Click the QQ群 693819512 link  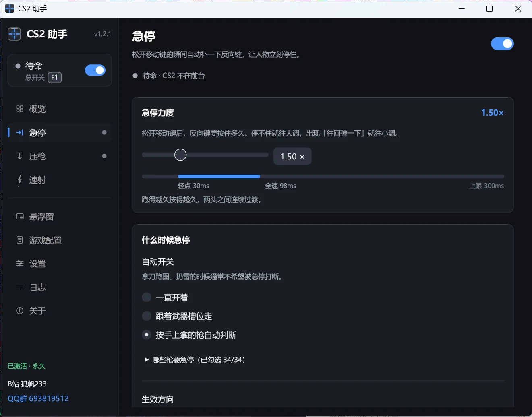coord(38,398)
